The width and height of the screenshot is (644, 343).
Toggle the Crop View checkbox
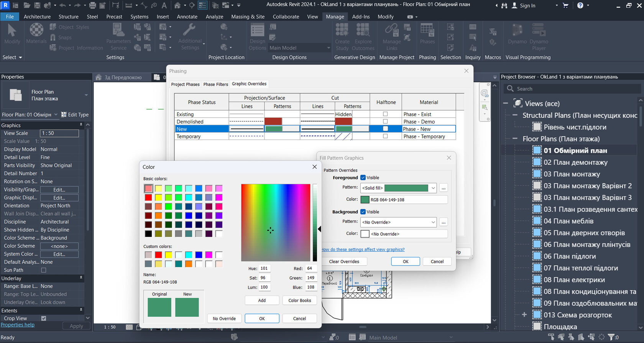point(44,318)
